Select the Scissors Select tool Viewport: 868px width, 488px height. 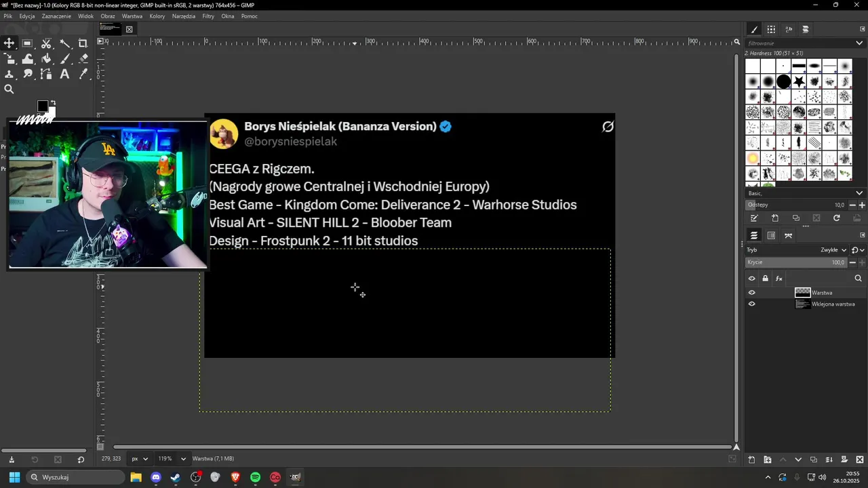[46, 43]
